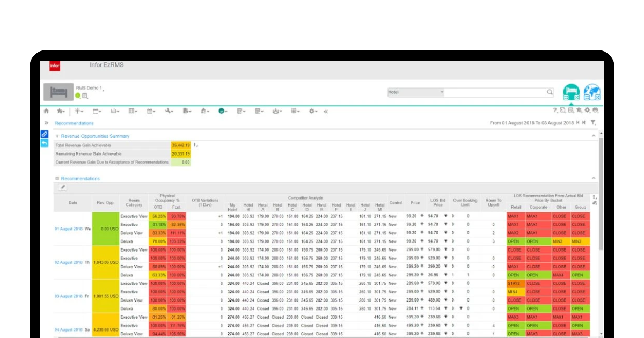The image size is (644, 338).
Task: Open the grid table menu in toolbar
Action: point(133,111)
